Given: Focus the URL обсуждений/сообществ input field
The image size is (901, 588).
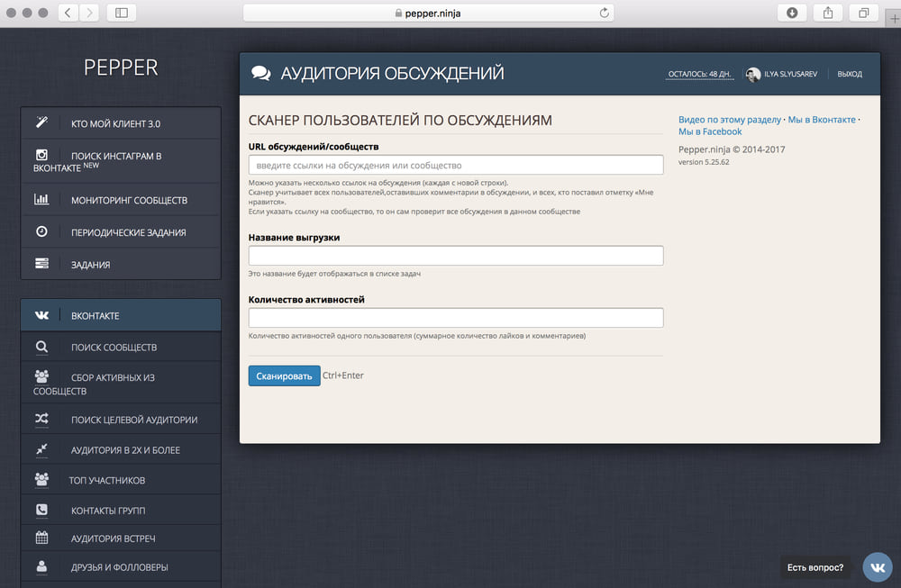Looking at the screenshot, I should point(455,166).
